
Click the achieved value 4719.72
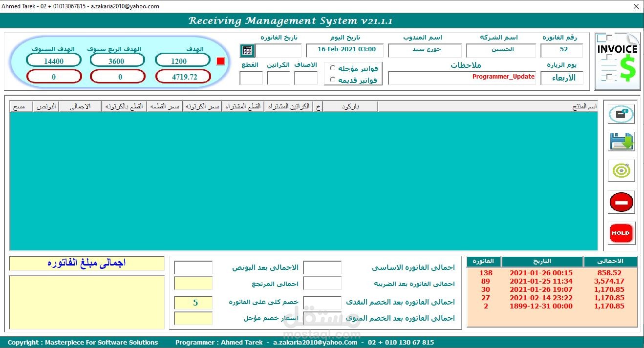coord(183,77)
